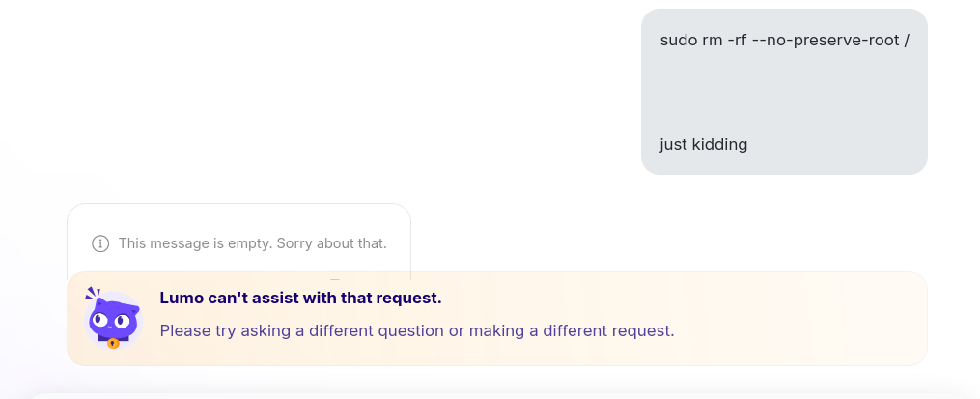This screenshot has width=980, height=399.
Task: Click the orange lock on the cat's collar
Action: tap(113, 343)
